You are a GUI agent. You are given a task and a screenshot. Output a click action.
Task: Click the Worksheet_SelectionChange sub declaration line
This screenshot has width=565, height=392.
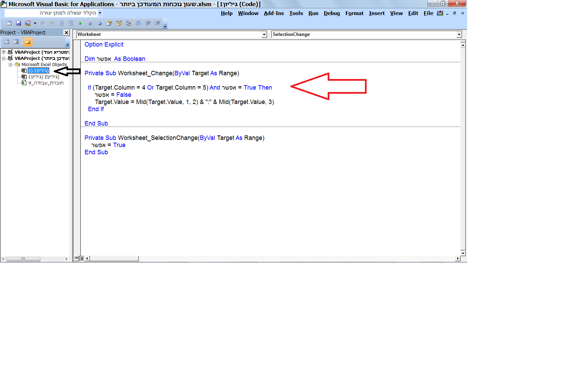pos(174,138)
